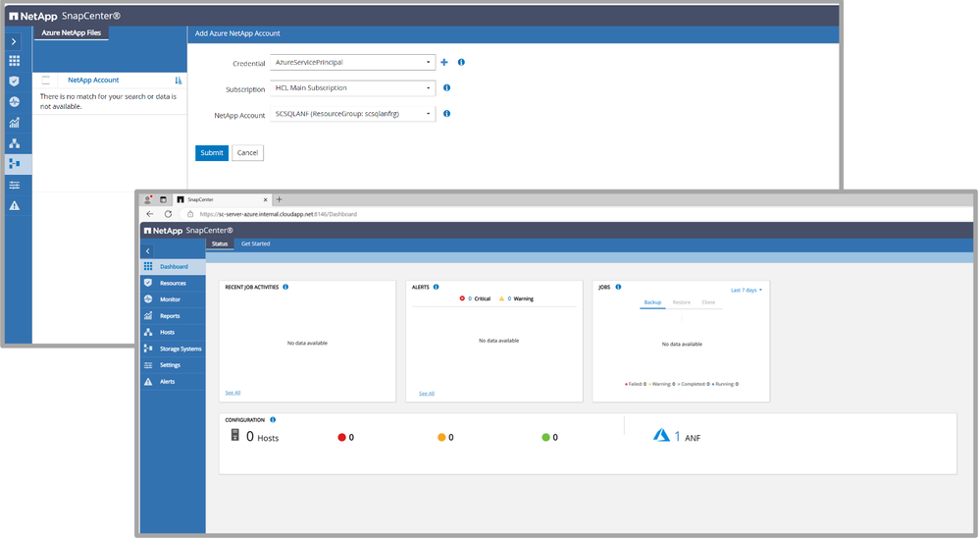Open Monitor in the front window sidebar
Viewport: 980px width, 540px height.
(173, 299)
